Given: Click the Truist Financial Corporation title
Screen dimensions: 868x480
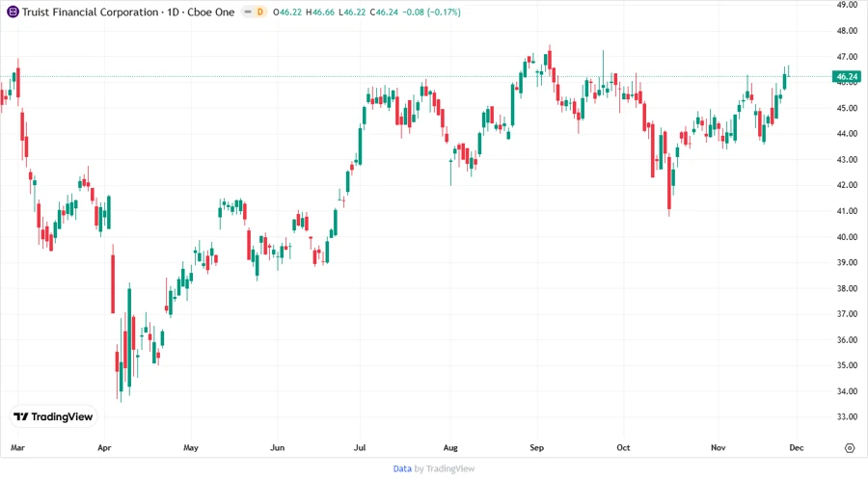Looking at the screenshot, I should [x=91, y=12].
